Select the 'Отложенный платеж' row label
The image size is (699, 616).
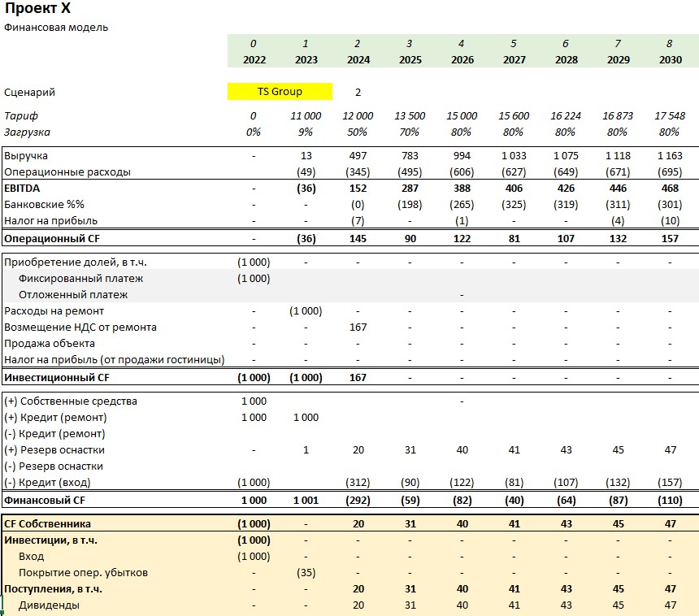(x=73, y=295)
